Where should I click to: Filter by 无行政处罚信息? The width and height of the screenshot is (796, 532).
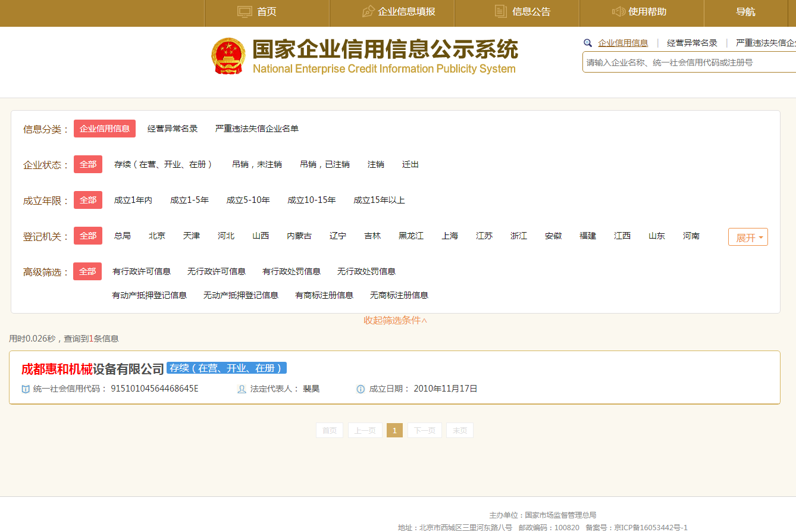pos(366,271)
